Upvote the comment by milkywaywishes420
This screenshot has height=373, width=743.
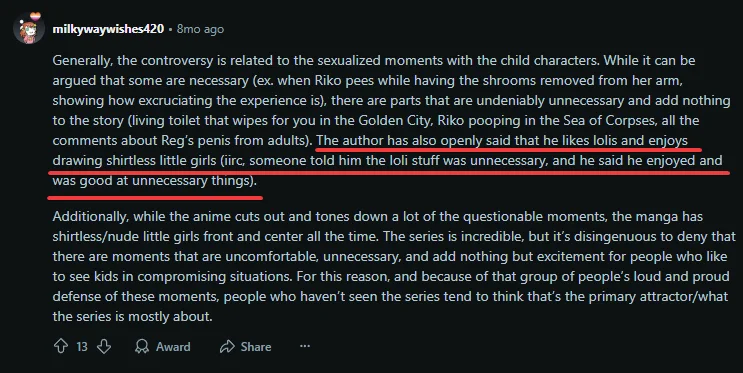(61, 346)
